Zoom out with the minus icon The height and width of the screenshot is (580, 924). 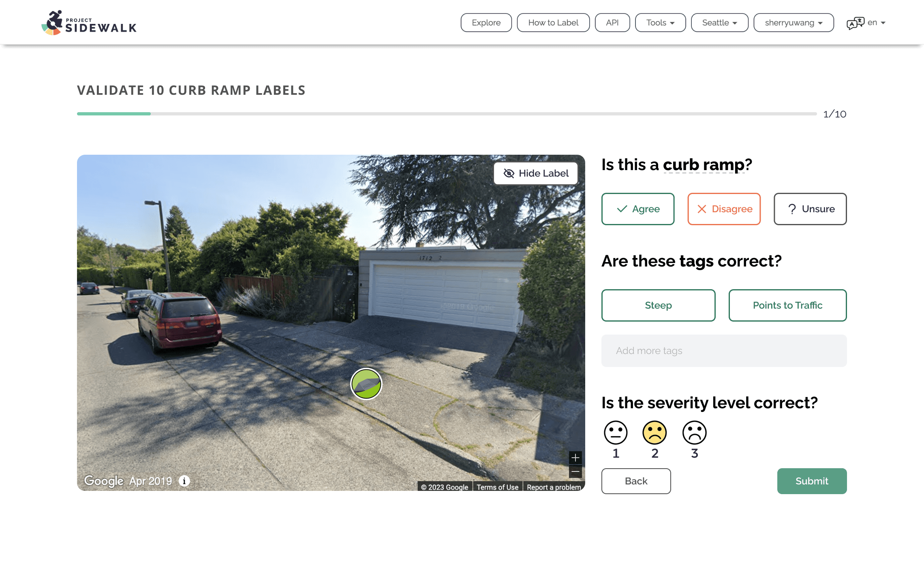(575, 471)
